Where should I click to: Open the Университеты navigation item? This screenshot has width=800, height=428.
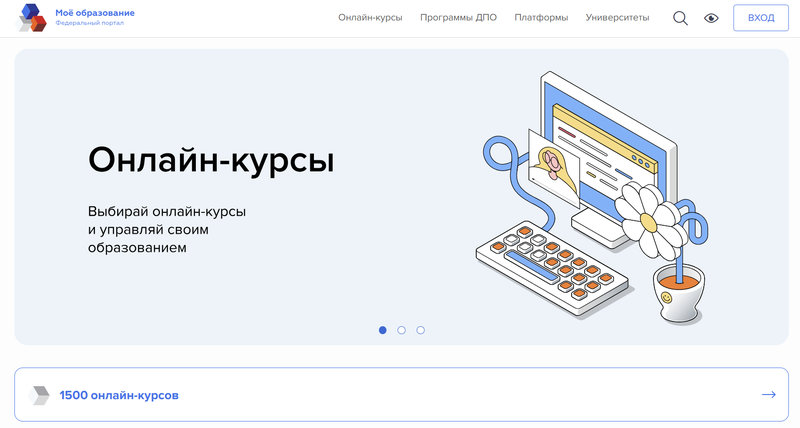point(617,18)
